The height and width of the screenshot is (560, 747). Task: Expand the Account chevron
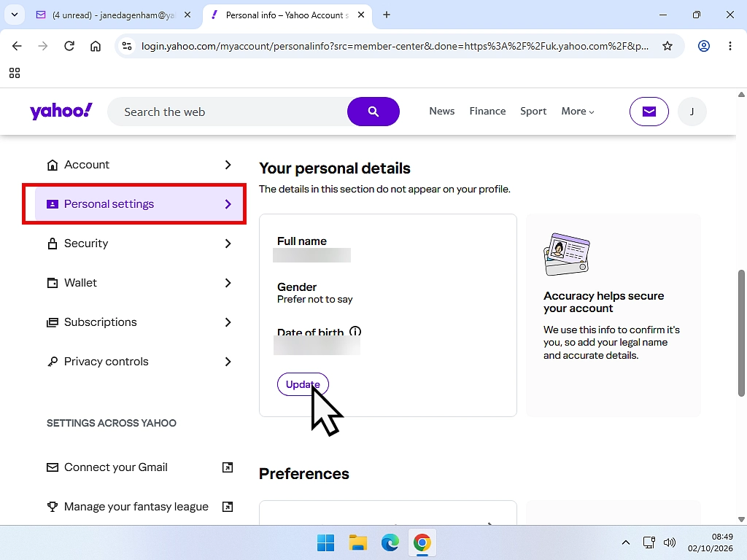tap(228, 165)
